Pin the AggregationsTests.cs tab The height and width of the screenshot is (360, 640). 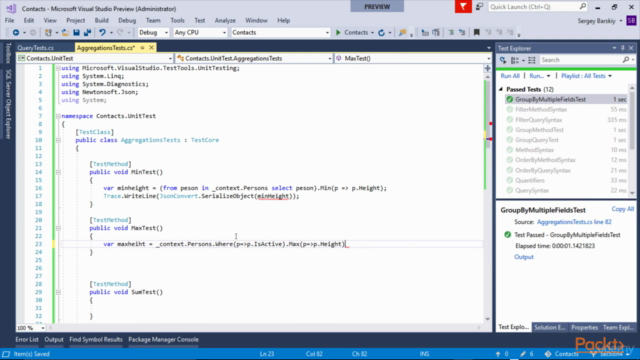coord(142,48)
